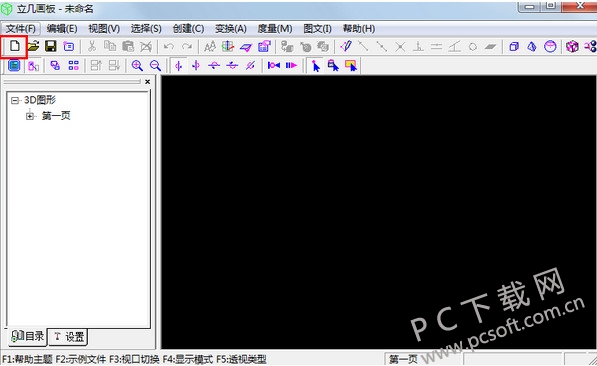Open the 帮助(H) menu
This screenshot has width=597, height=366.
[359, 29]
